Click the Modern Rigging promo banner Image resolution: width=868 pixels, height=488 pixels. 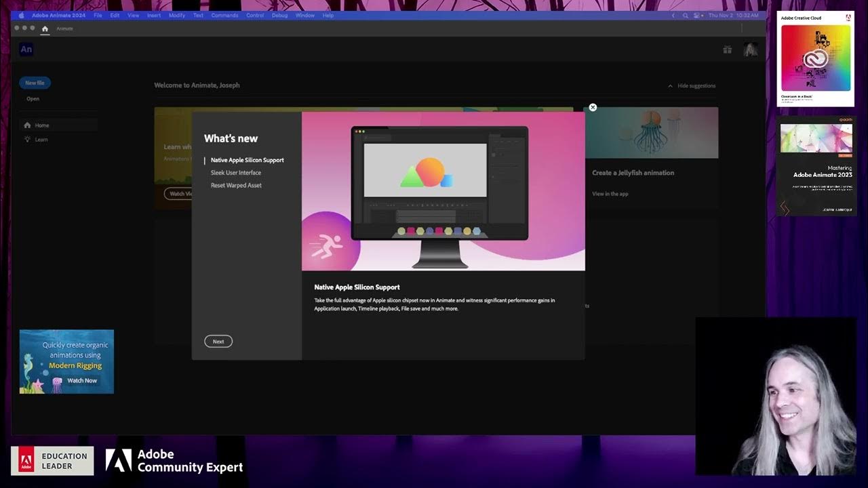[x=66, y=361]
